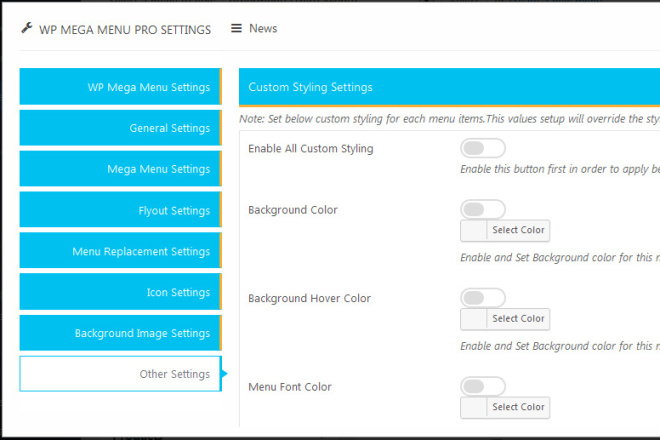Screen dimensions: 660x440
Task: Toggle the Background Color switch
Action: [483, 209]
